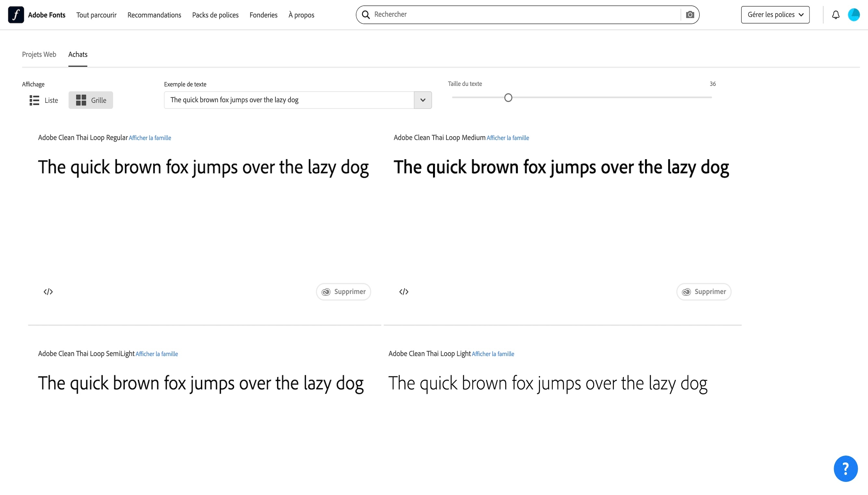The image size is (868, 495).
Task: Switch display to Grille view
Action: click(90, 100)
